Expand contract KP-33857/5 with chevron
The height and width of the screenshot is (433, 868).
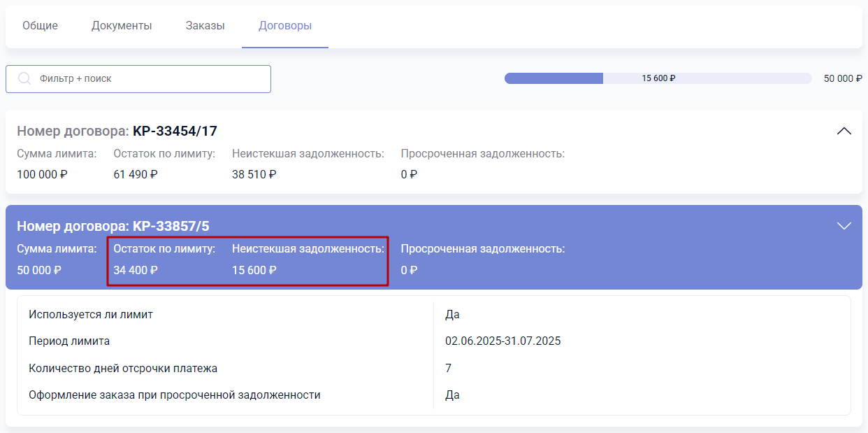coord(844,226)
